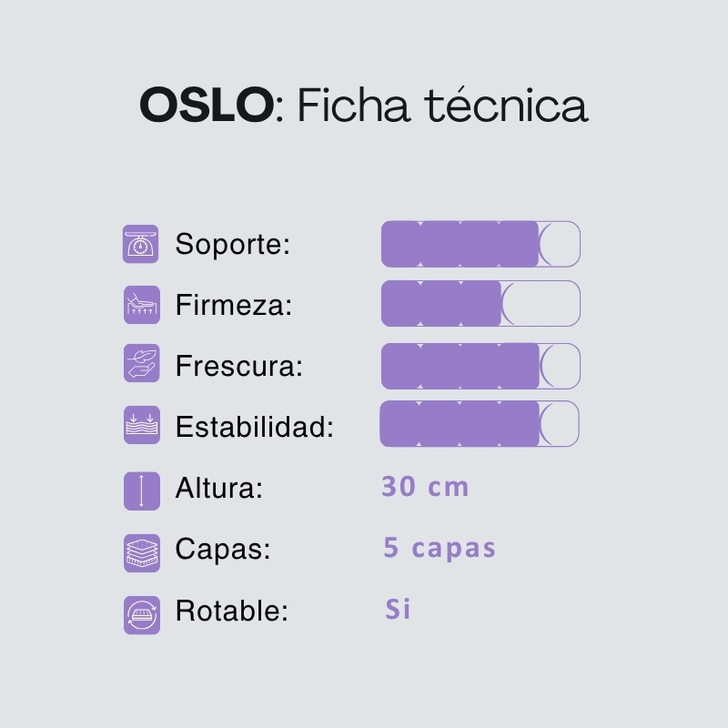Image resolution: width=728 pixels, height=728 pixels.
Task: Click the Estabilidad label
Action: (254, 427)
